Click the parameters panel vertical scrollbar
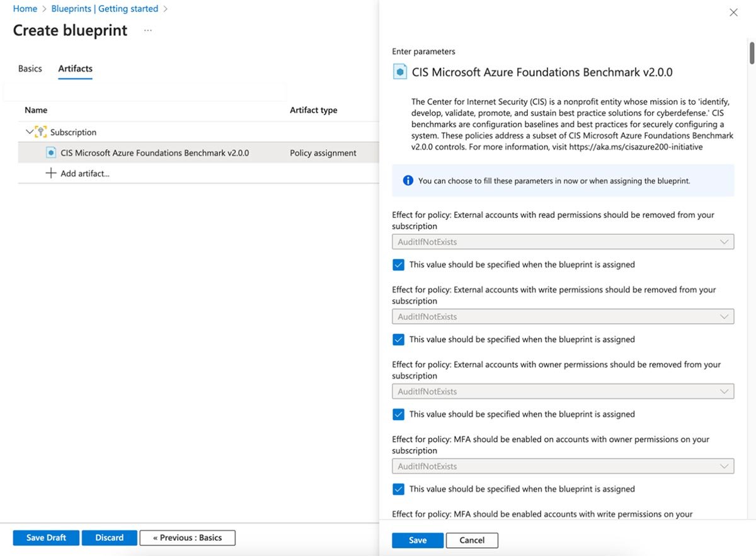Image resolution: width=756 pixels, height=556 pixels. pos(751,54)
